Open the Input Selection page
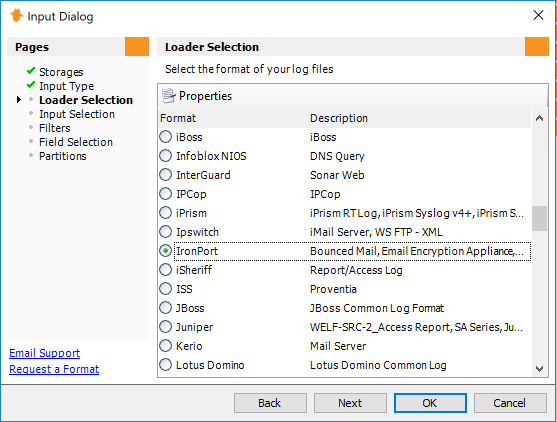This screenshot has height=422, width=557. tap(77, 114)
